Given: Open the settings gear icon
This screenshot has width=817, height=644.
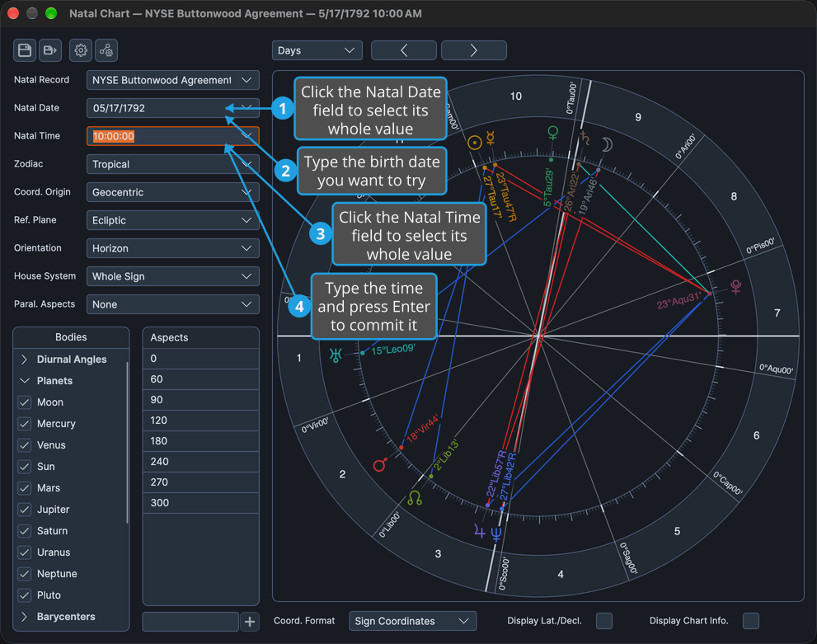Looking at the screenshot, I should pos(81,50).
